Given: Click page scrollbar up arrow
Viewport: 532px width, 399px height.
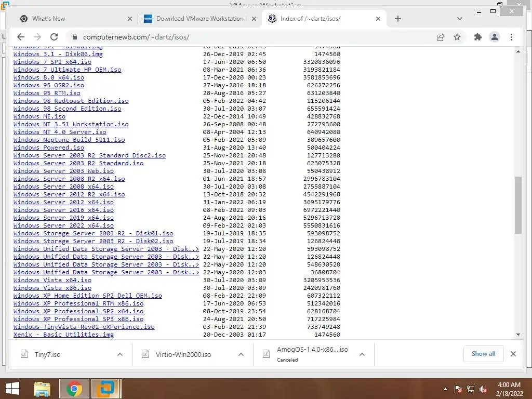Looking at the screenshot, I should point(518,51).
